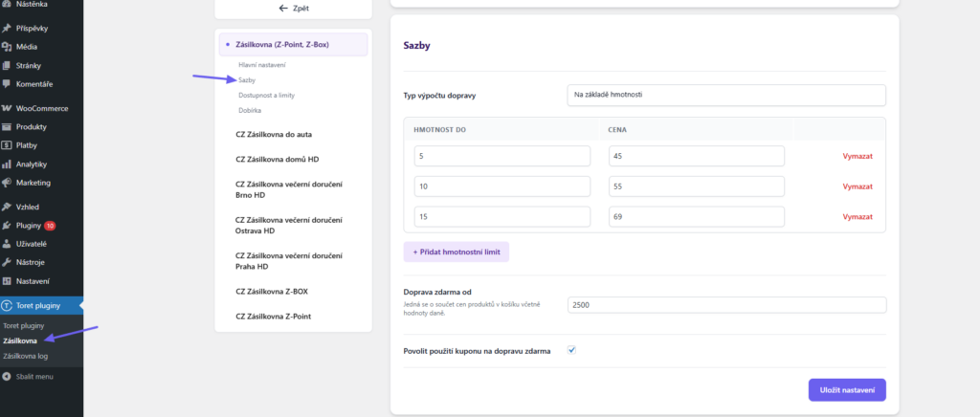
Task: Click the Marketing megaphone icon
Action: click(7, 183)
